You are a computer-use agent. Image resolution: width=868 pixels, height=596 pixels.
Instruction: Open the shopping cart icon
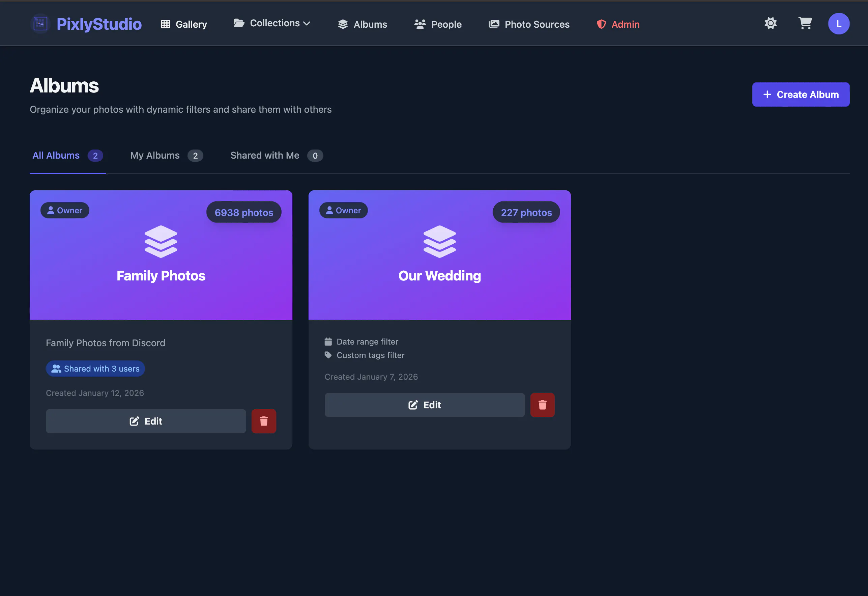[x=805, y=24]
